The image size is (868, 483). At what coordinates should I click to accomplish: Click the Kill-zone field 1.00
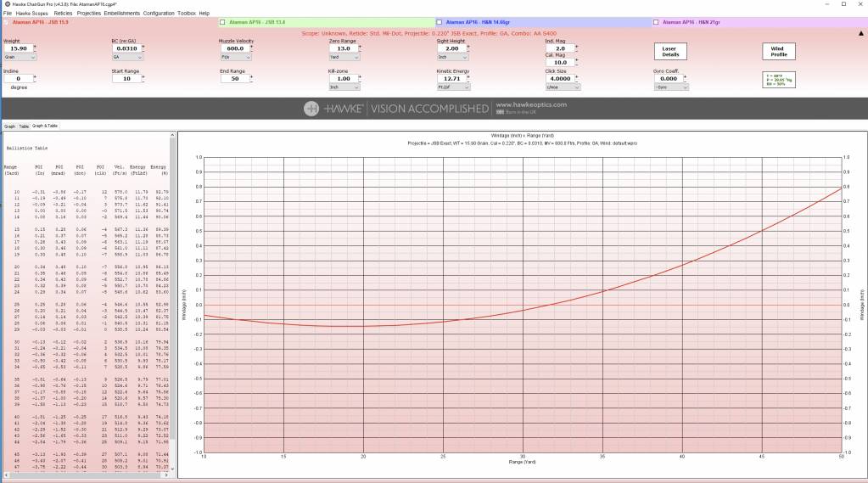(x=344, y=78)
